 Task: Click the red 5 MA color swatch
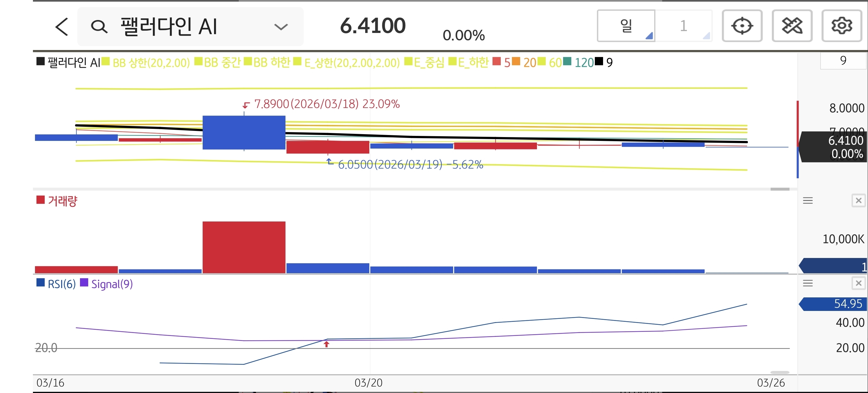point(496,61)
